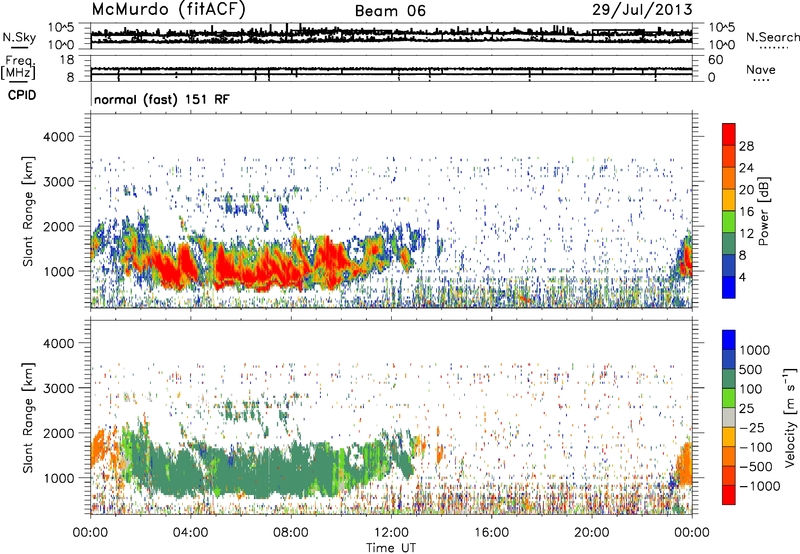Image resolution: width=800 pixels, height=554 pixels.
Task: Pick the red bottom segment of velocity colorbar
Action: tap(729, 495)
